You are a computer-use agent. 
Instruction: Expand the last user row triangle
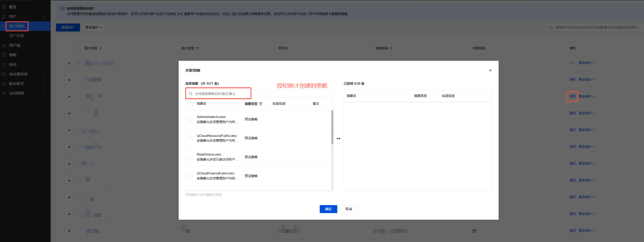click(69, 231)
